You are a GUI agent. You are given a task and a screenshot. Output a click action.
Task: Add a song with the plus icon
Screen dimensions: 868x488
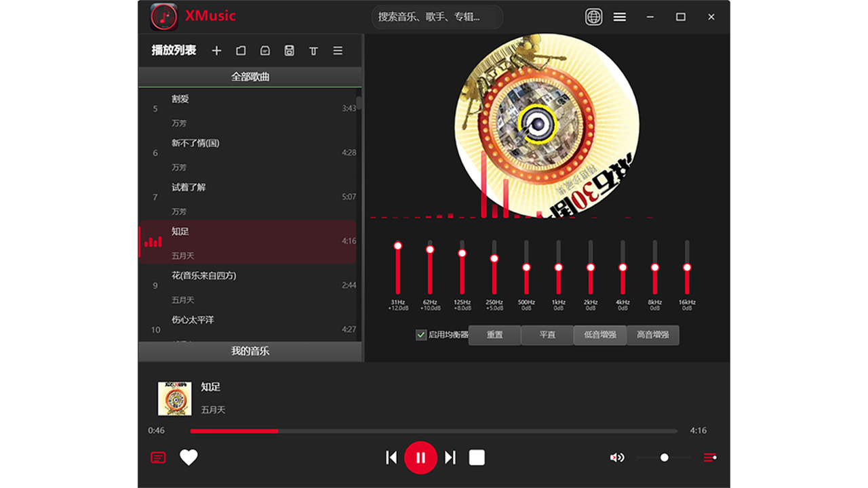216,51
